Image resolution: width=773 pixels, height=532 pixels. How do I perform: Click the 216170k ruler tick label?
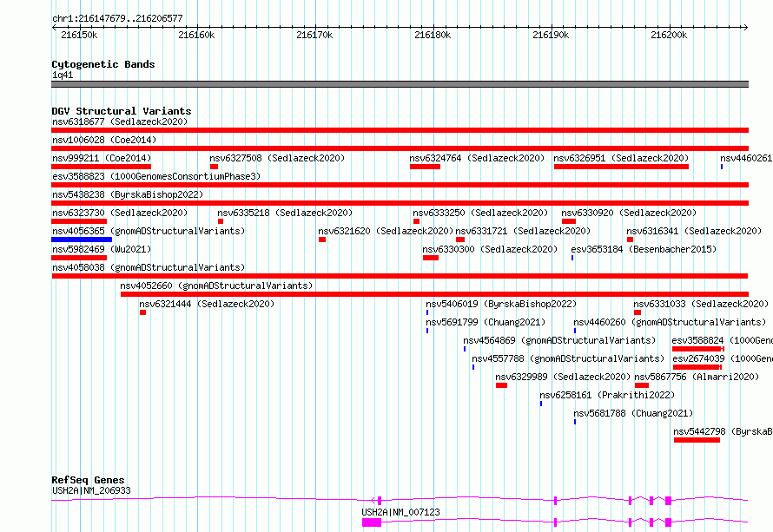click(x=314, y=35)
